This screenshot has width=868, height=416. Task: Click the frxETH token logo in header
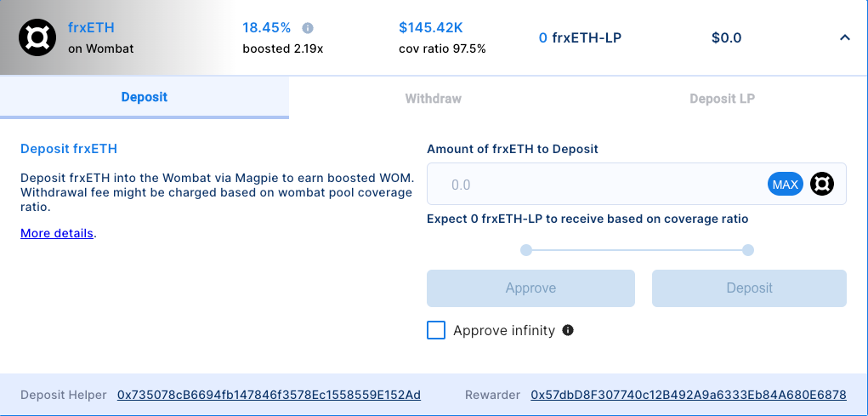tap(37, 37)
